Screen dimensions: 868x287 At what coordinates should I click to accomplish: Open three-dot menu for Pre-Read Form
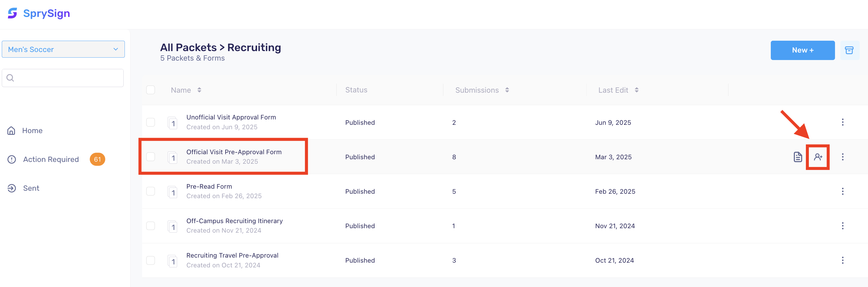pos(842,191)
